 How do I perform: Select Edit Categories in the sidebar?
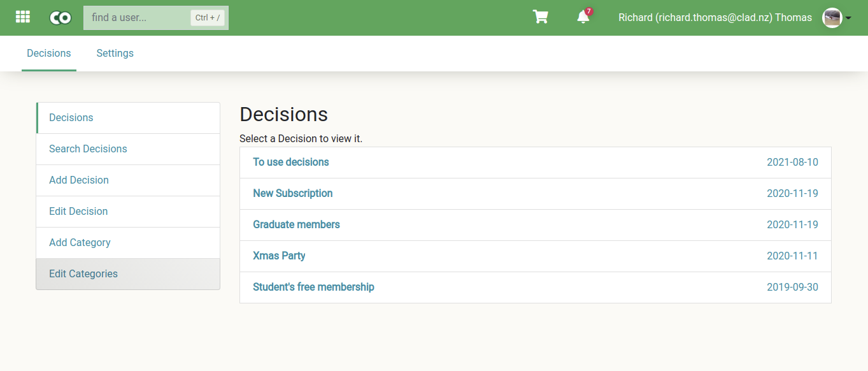(x=83, y=273)
